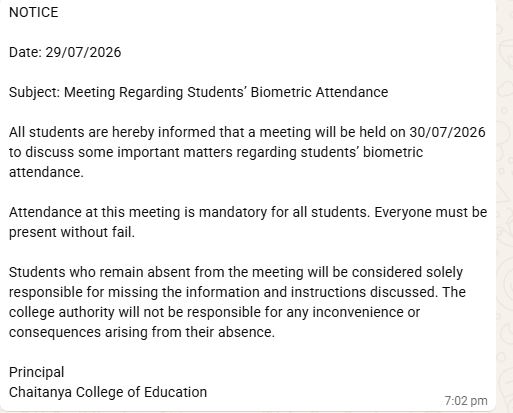The width and height of the screenshot is (513, 413).
Task: Click the 'responsible for missing the information' line
Action: click(237, 292)
